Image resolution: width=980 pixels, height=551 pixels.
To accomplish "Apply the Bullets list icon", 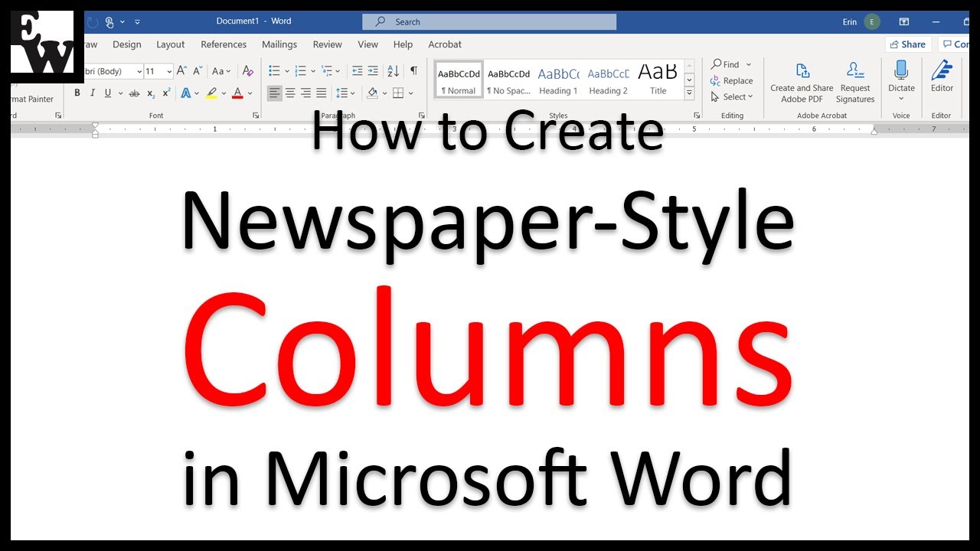I will coord(274,70).
